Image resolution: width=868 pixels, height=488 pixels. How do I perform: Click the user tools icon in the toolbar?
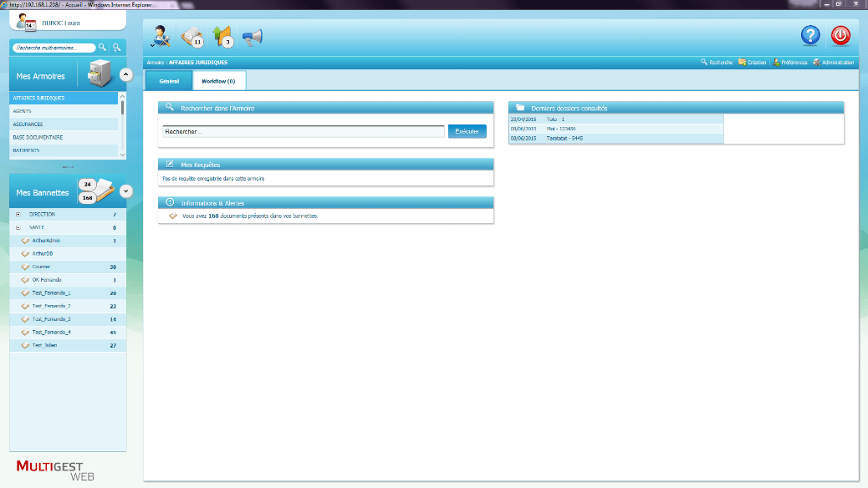(x=160, y=36)
